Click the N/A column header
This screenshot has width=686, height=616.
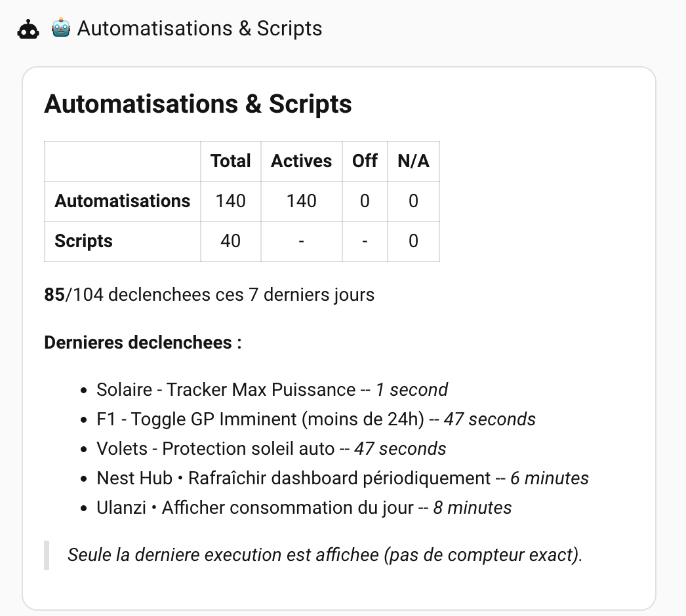(413, 161)
